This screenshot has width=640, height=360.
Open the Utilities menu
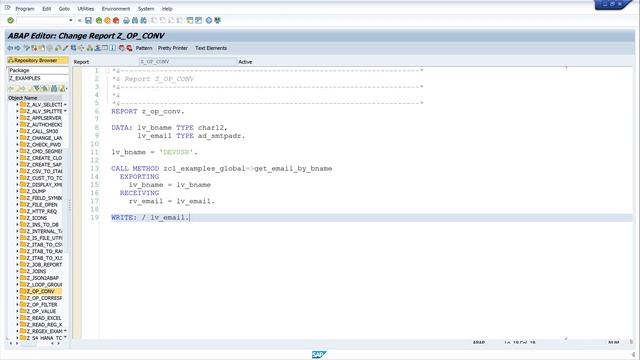pyautogui.click(x=86, y=9)
